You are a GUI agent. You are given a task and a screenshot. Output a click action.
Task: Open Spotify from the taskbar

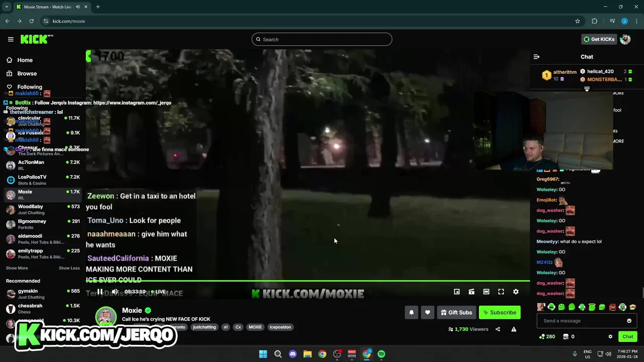tap(381, 354)
